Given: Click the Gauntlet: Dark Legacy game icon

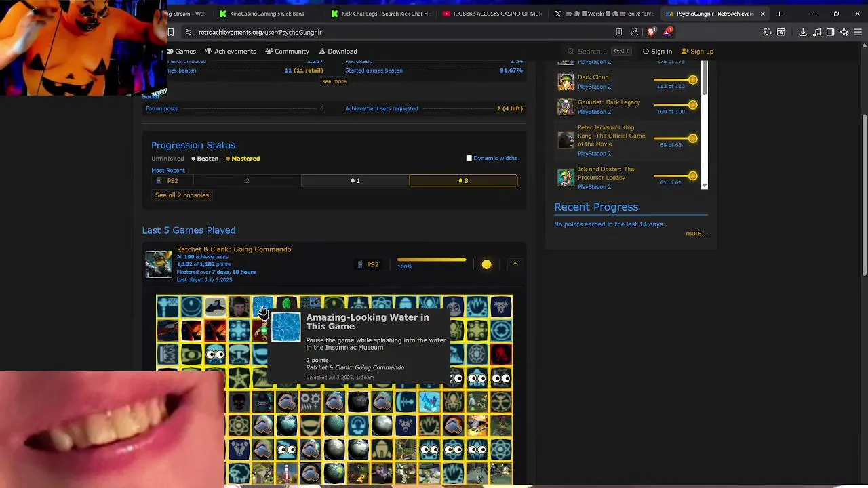Looking at the screenshot, I should 566,107.
